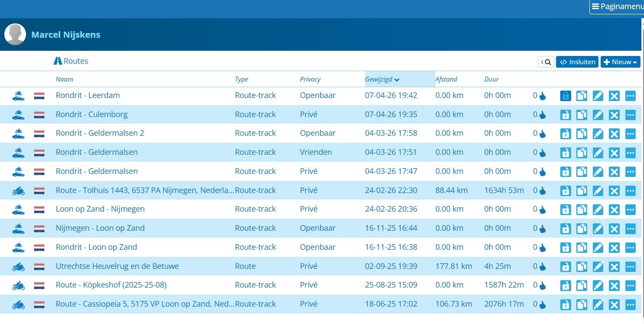
Task: Sort the list by Afstand header
Action: pyautogui.click(x=446, y=79)
